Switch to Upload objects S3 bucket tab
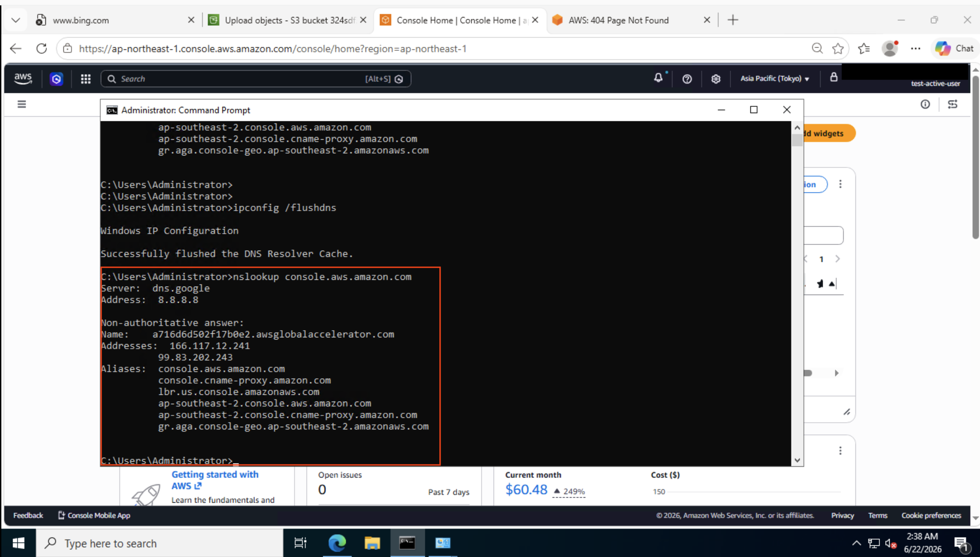The image size is (980, 557). [x=288, y=20]
